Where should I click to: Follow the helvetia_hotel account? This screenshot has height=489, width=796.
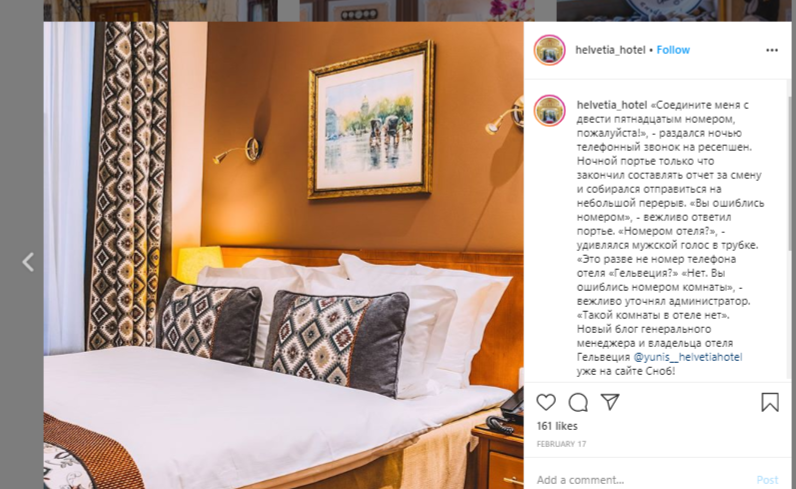[x=673, y=50]
